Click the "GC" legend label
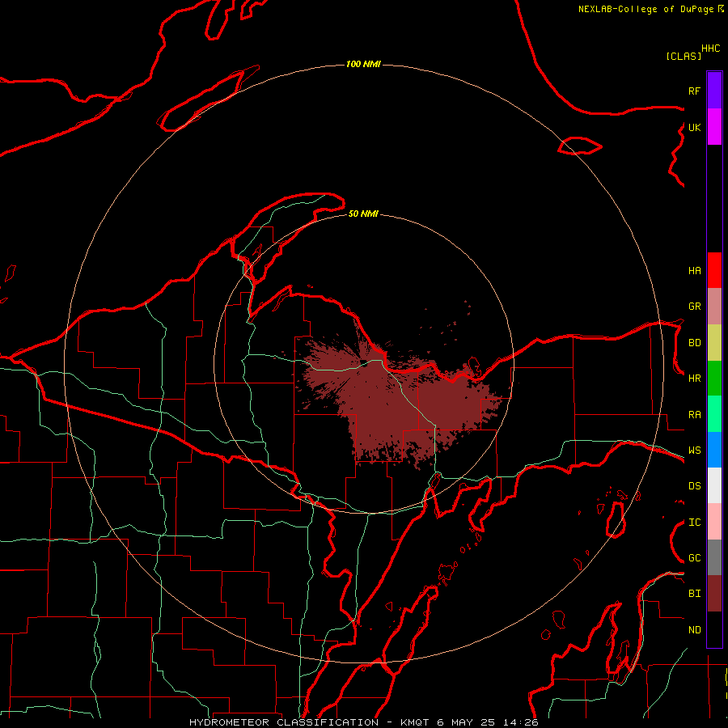Viewport: 728px width, 728px height. coord(694,557)
